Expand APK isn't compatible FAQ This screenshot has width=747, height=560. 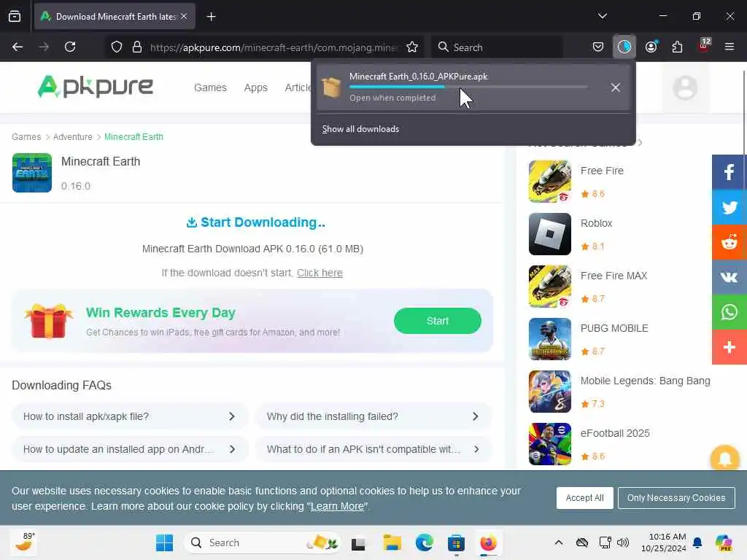click(x=373, y=449)
